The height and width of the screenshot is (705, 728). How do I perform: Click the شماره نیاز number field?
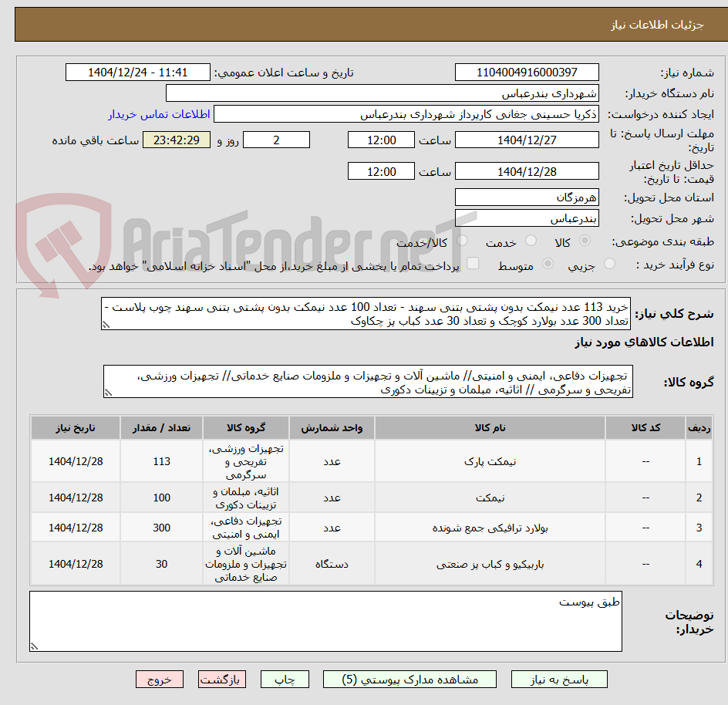(x=527, y=73)
